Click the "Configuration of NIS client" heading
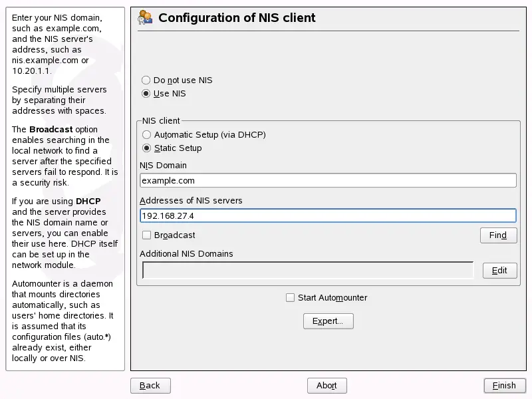The width and height of the screenshot is (532, 399). click(x=236, y=18)
